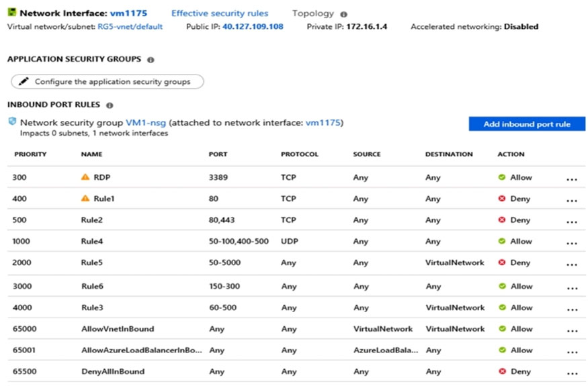Image resolution: width=588 pixels, height=386 pixels.
Task: Click info icon next to Application Security Groups
Action: point(151,60)
